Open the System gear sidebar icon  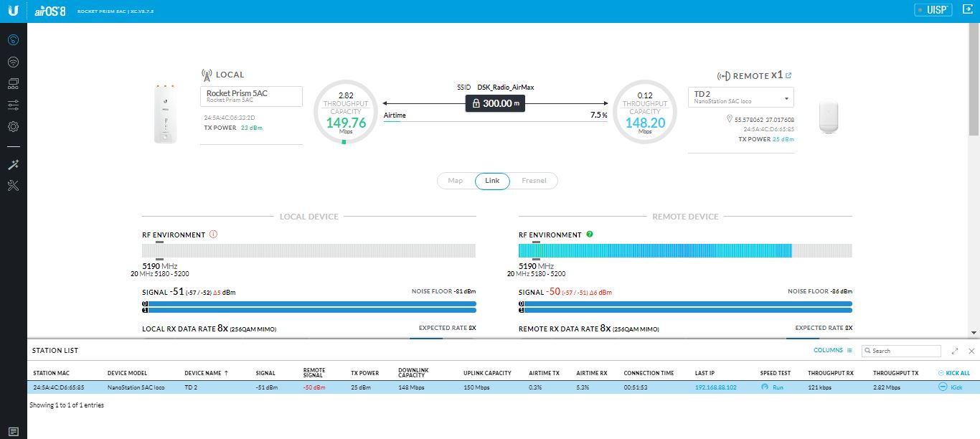14,127
